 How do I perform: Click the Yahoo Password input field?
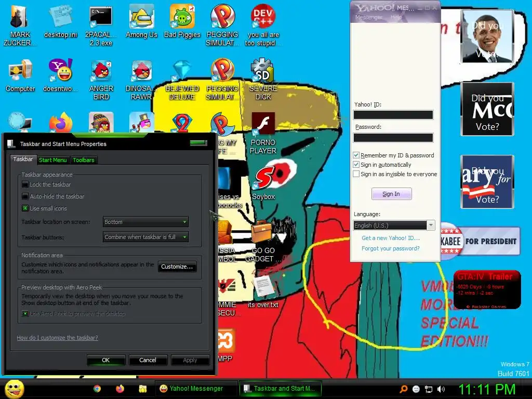[393, 137]
